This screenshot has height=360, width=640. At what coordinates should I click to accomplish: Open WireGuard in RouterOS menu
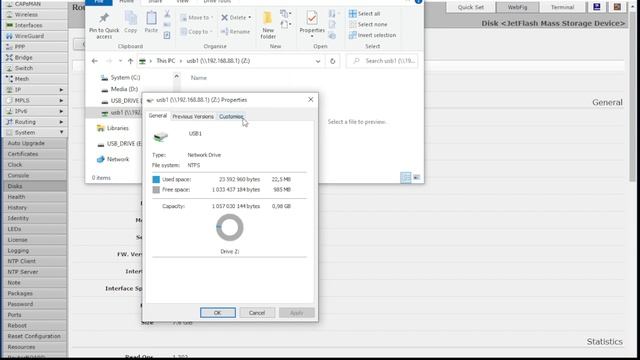pos(34,36)
